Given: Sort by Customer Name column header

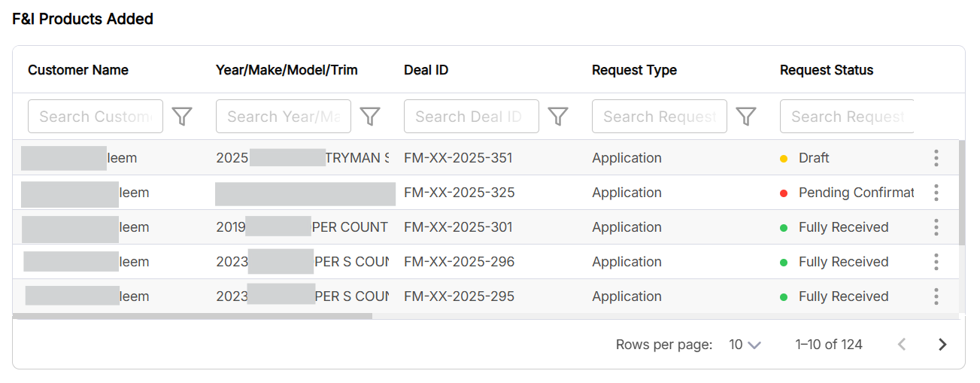Looking at the screenshot, I should tap(78, 70).
